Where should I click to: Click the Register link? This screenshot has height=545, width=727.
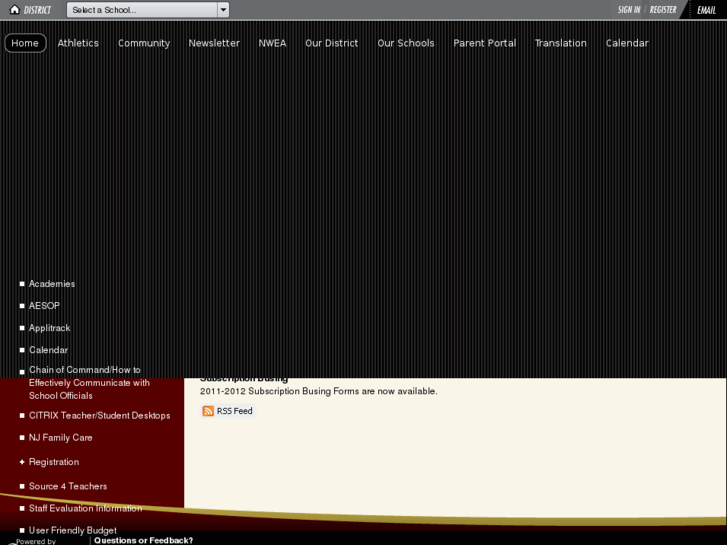[x=663, y=10]
